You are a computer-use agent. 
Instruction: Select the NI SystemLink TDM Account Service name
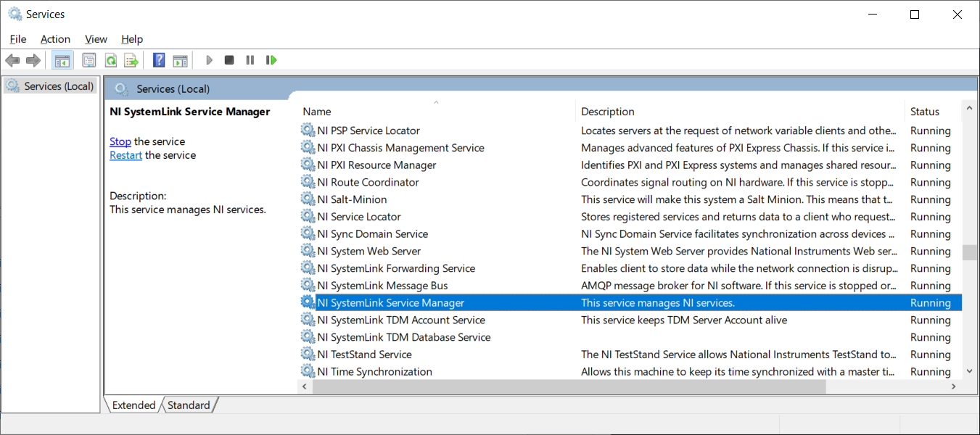402,320
